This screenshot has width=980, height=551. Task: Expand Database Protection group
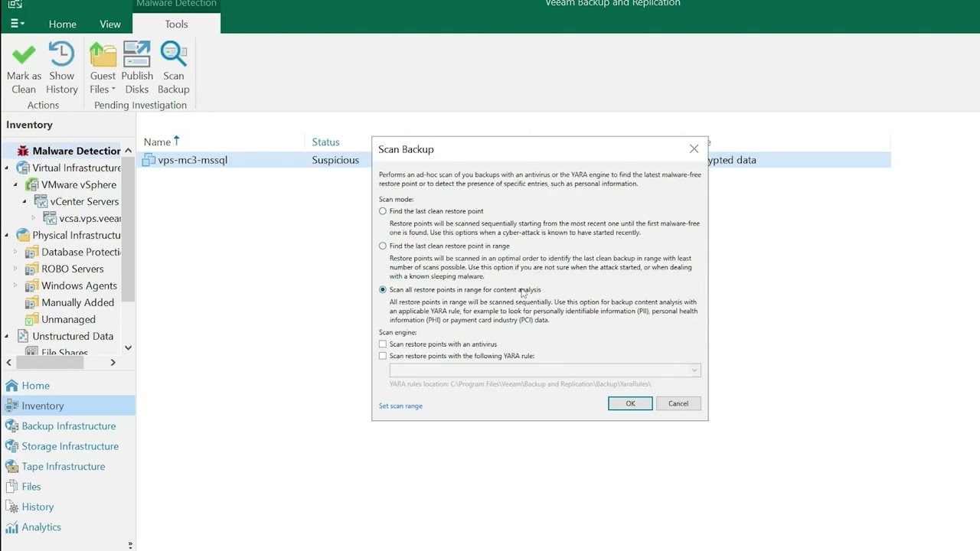[15, 252]
